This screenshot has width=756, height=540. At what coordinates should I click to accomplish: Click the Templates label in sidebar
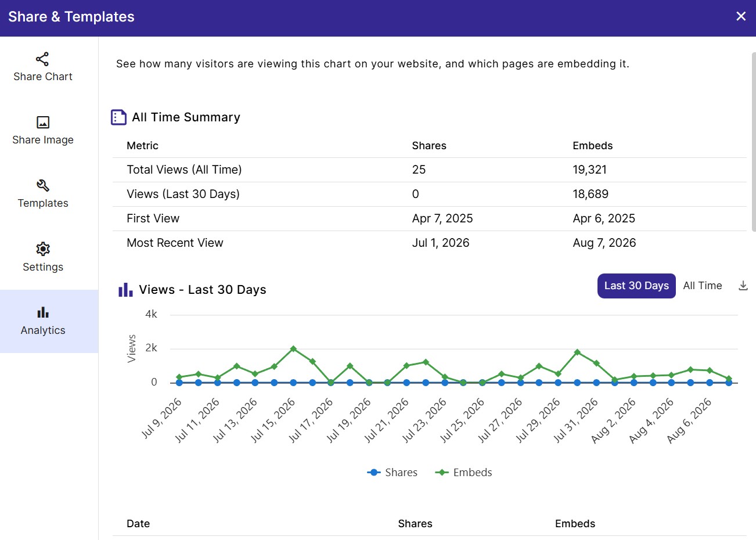pyautogui.click(x=43, y=203)
